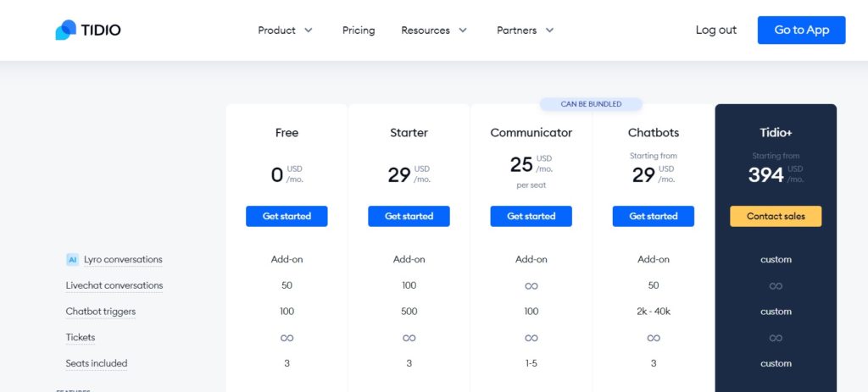Click the 'per seat' note under Communicator

531,185
